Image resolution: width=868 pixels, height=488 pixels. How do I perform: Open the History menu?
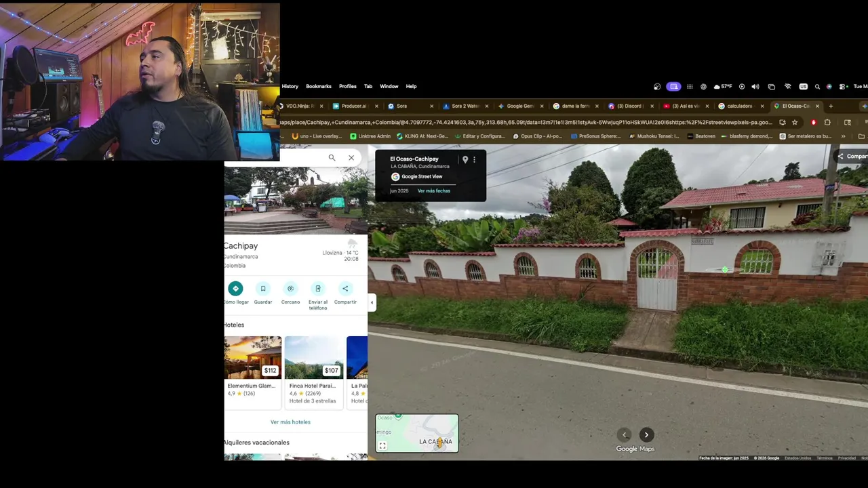click(x=290, y=87)
